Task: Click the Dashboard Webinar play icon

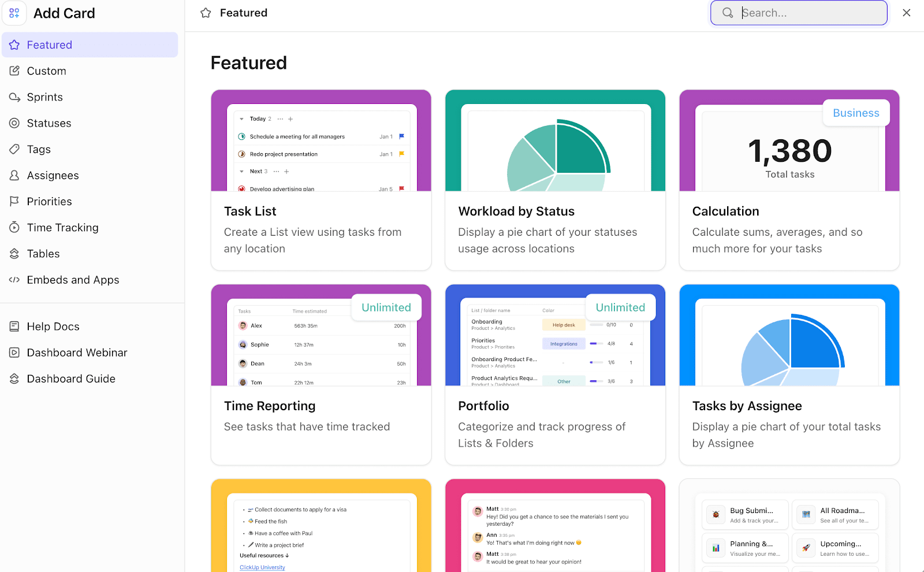Action: (x=14, y=352)
